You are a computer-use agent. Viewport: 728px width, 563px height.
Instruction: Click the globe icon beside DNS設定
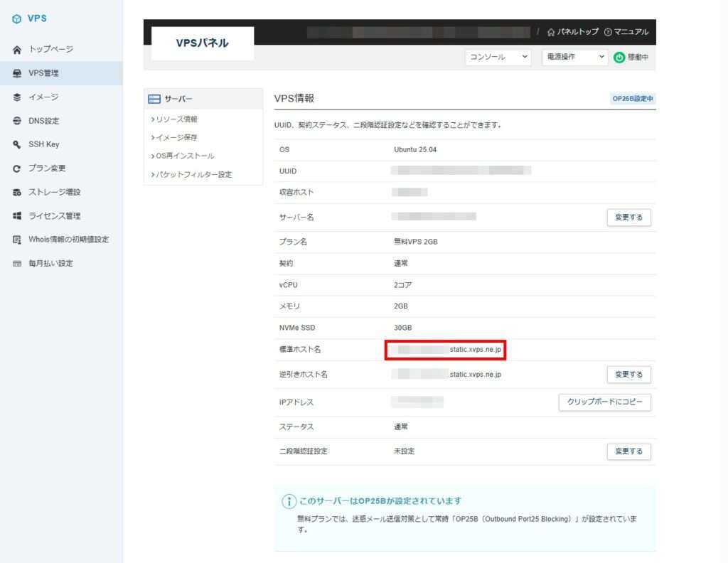[17, 121]
